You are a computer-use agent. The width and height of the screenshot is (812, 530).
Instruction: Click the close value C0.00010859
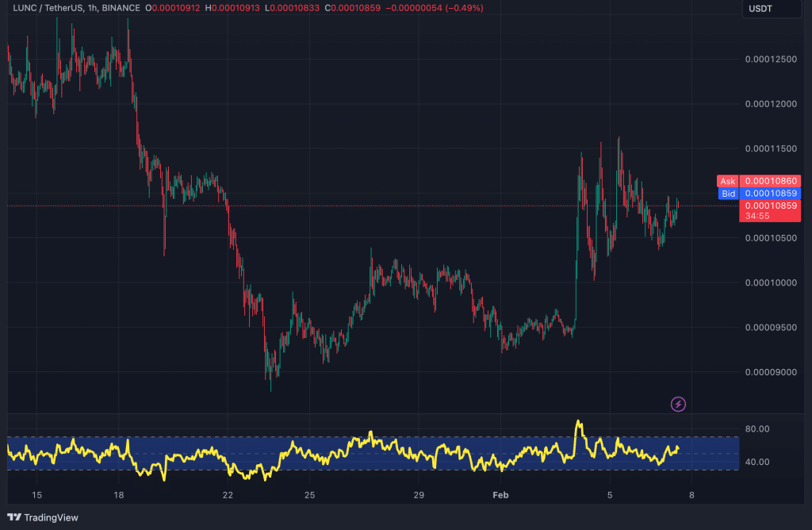coord(353,8)
